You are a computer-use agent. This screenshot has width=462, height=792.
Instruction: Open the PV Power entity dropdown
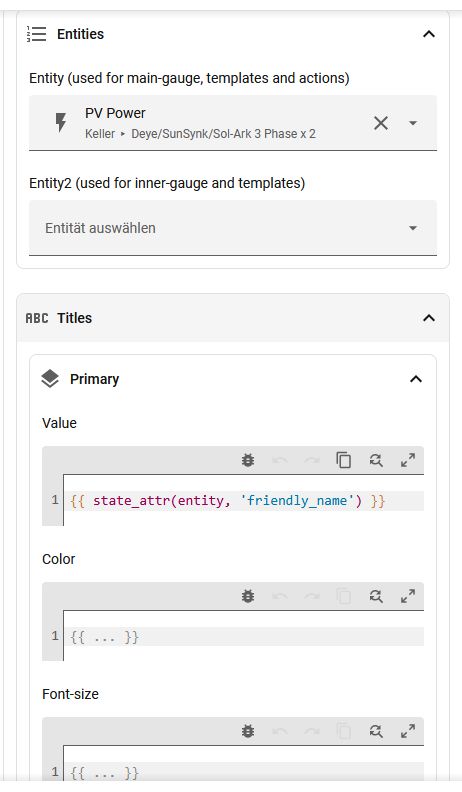(413, 123)
